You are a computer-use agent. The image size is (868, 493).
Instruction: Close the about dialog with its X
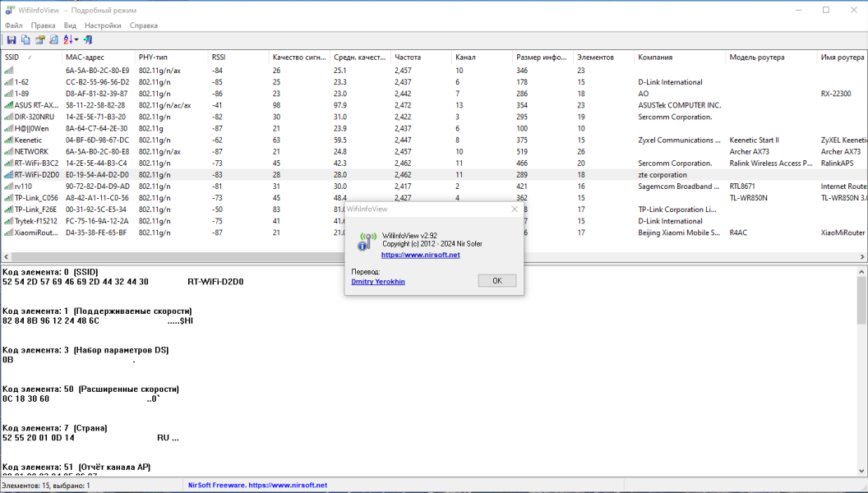coord(515,210)
